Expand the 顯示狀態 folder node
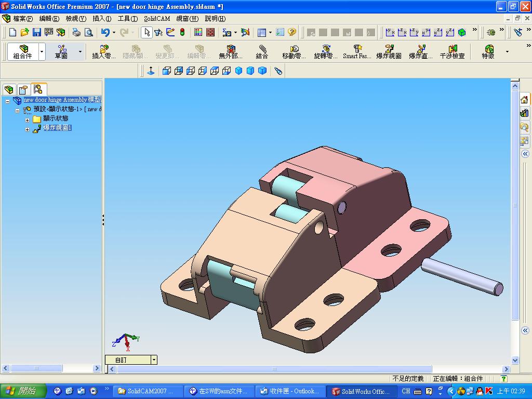The height and width of the screenshot is (399, 532). (27, 120)
